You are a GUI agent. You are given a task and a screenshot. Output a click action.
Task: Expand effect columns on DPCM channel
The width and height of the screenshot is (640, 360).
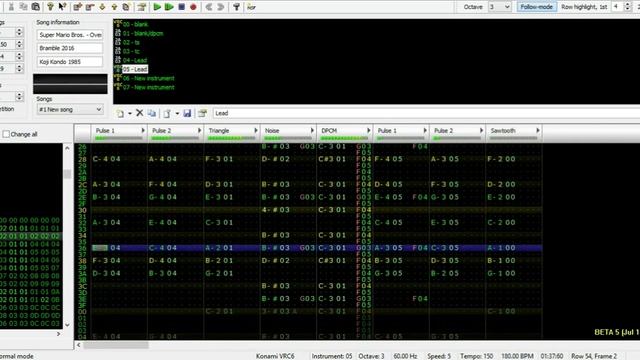point(369,131)
